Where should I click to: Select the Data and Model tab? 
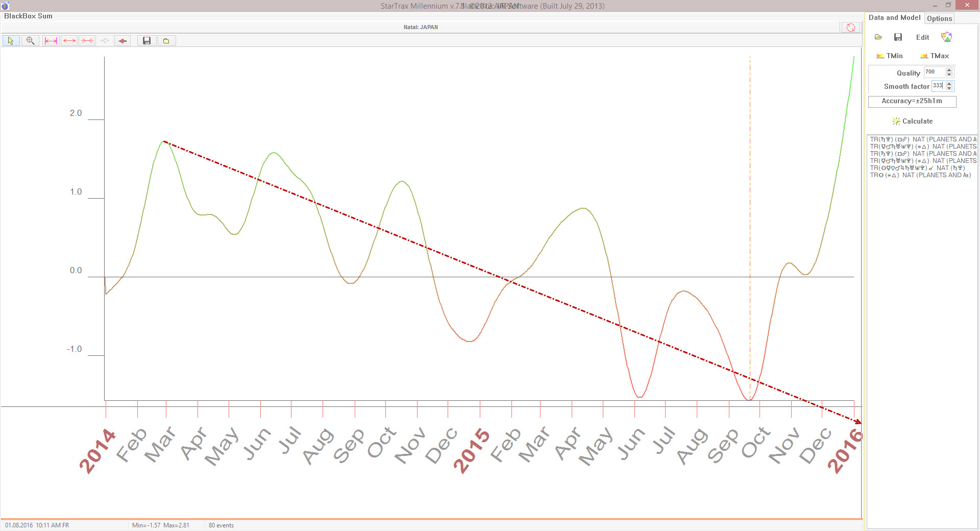(894, 18)
